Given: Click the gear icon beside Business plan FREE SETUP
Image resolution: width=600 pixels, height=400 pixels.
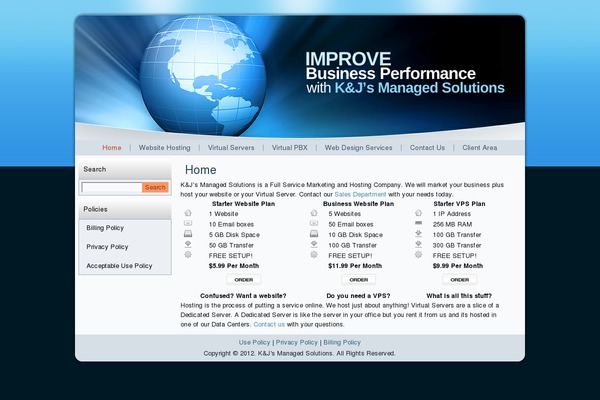Looking at the screenshot, I should tap(314, 255).
